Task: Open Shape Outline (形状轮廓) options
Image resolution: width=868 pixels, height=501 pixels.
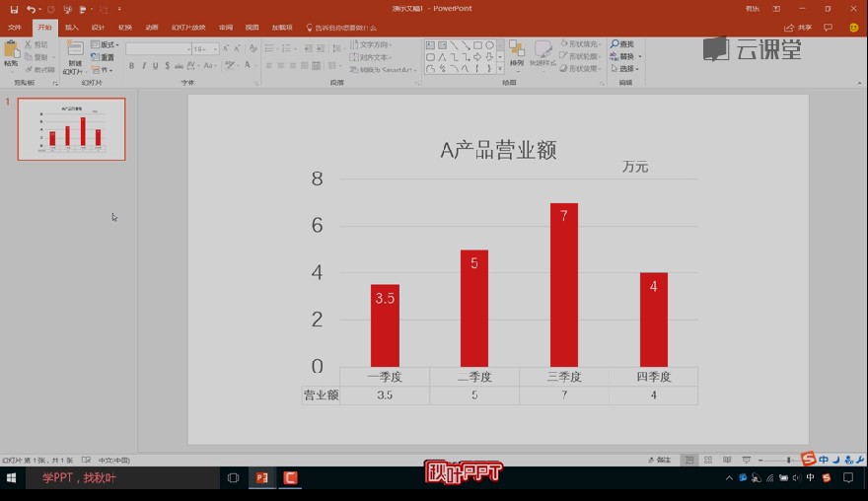Action: (580, 56)
